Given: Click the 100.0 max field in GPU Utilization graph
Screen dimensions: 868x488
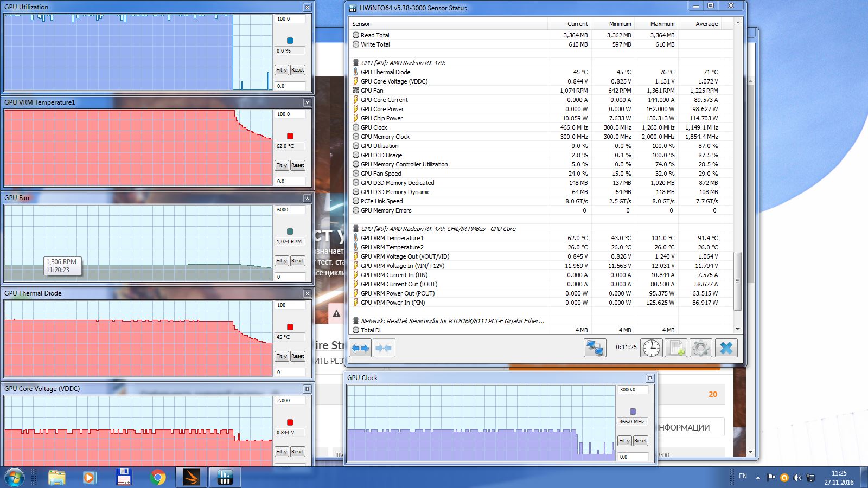Looking at the screenshot, I should [x=290, y=19].
